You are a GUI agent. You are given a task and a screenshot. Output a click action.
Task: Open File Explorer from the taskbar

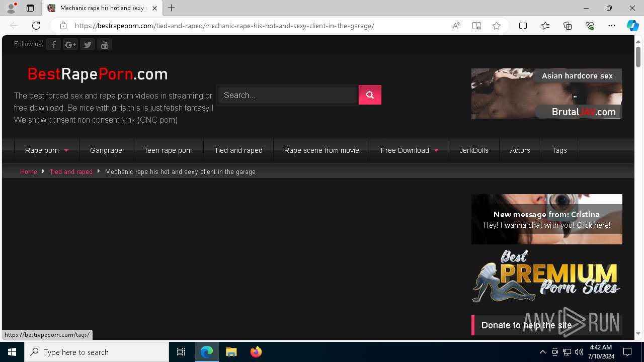tap(231, 352)
